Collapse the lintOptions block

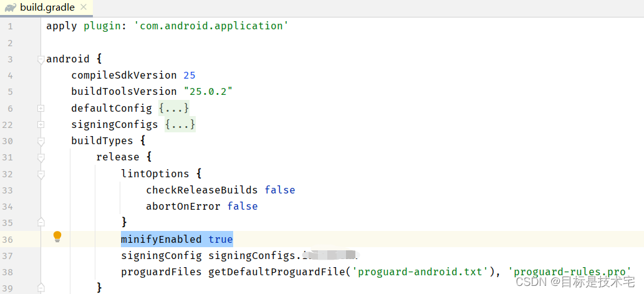coord(41,174)
